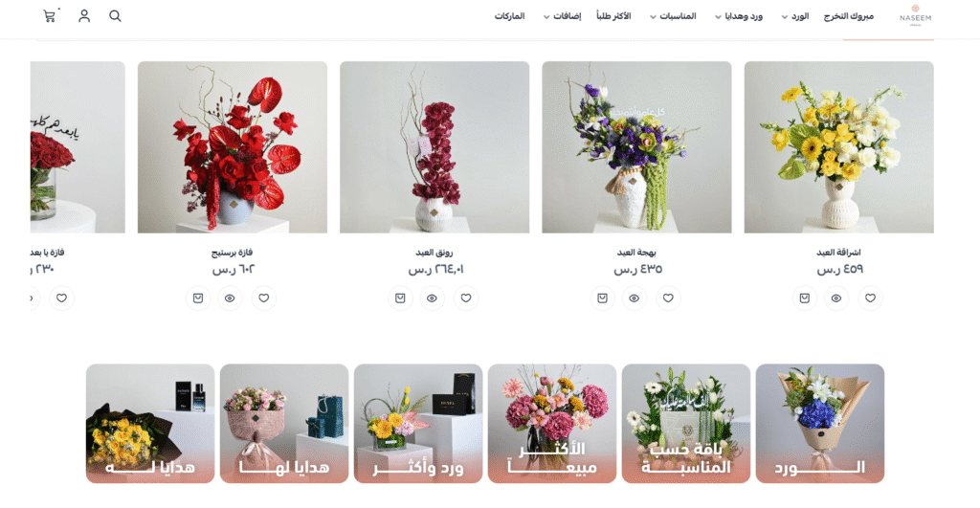Click the NASEEM logo
Viewport: 980px width, 508px height.
(915, 16)
